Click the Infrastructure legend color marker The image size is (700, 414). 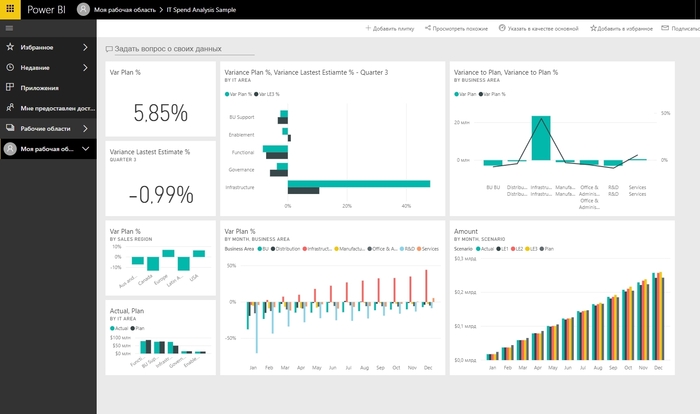304,248
